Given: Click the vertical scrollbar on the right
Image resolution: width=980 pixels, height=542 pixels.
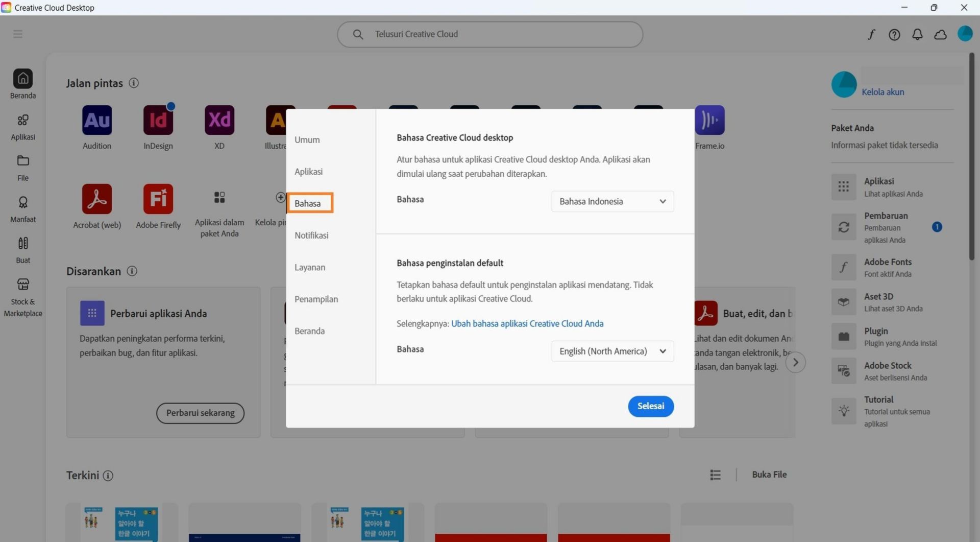Looking at the screenshot, I should coord(972,157).
